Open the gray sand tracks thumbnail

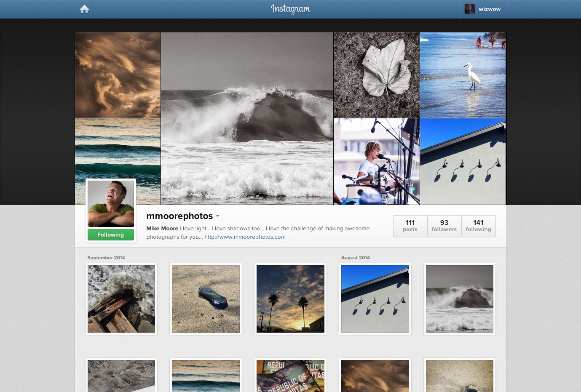(121, 376)
